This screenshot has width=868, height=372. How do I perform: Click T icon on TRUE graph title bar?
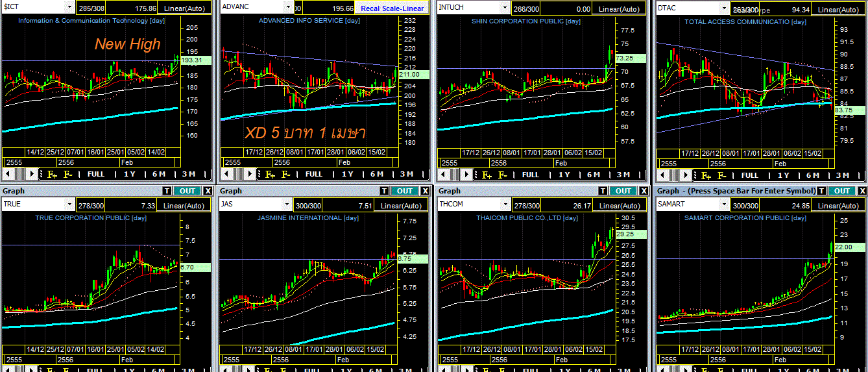pyautogui.click(x=167, y=191)
